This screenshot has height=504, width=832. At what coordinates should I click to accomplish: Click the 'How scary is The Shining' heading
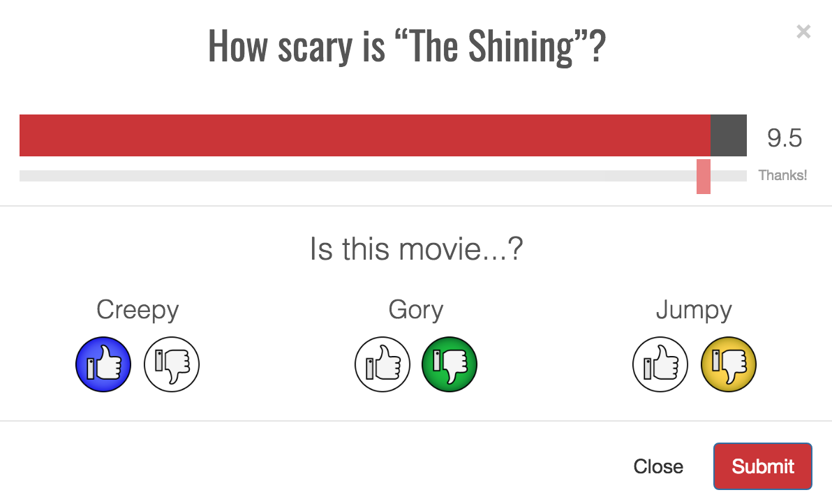tap(407, 47)
